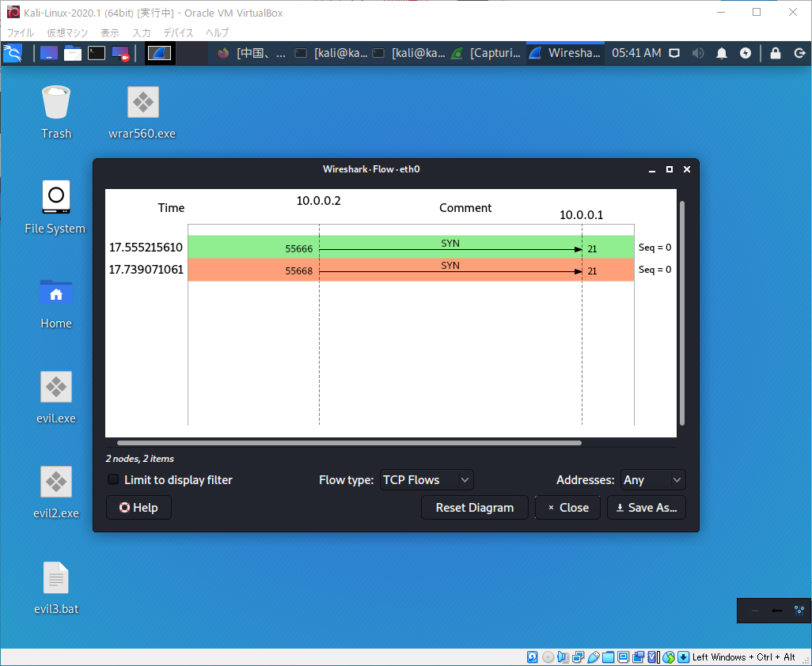Click the vertical scrollbar of flow diagram
812x666 pixels.
pyautogui.click(x=682, y=313)
